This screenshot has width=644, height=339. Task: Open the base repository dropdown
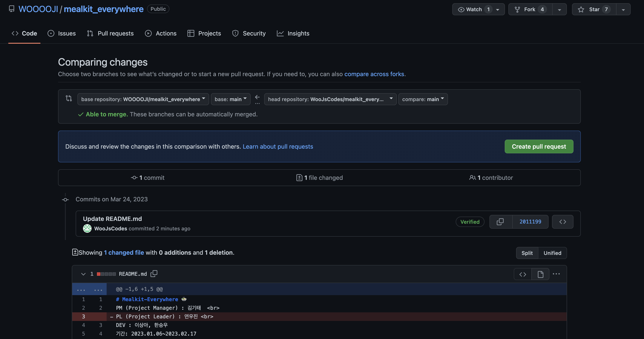pos(143,99)
